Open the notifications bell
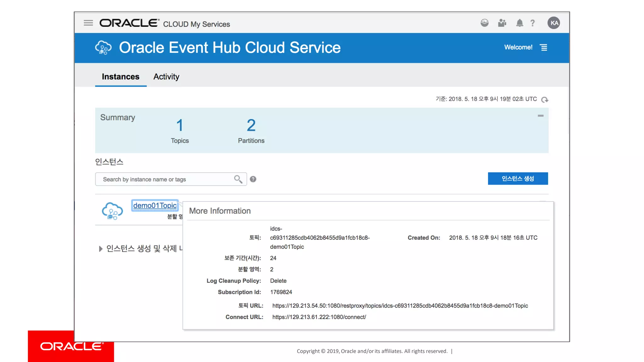Image resolution: width=644 pixels, height=362 pixels. (x=519, y=23)
